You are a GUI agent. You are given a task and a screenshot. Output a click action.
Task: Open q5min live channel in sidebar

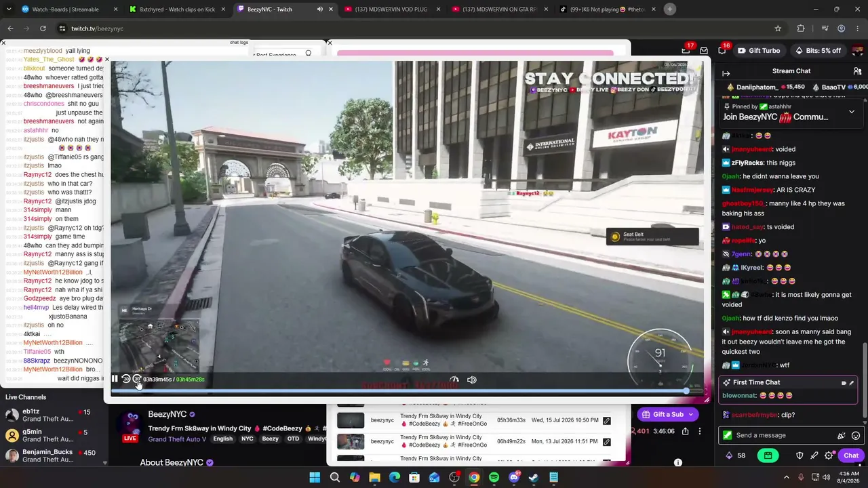[52, 436]
